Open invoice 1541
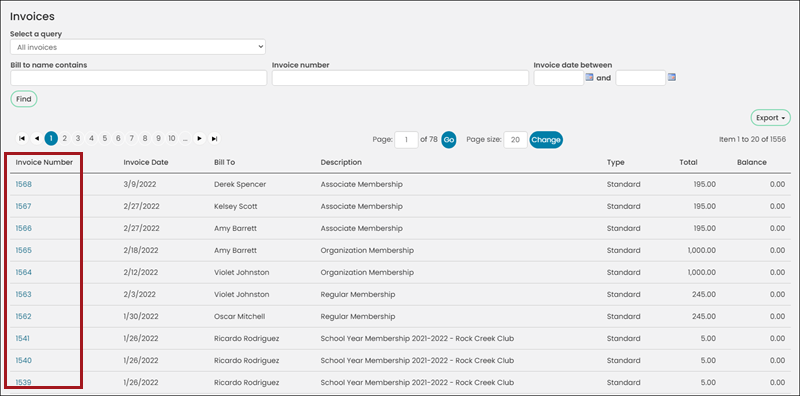The width and height of the screenshot is (800, 396). pos(23,338)
